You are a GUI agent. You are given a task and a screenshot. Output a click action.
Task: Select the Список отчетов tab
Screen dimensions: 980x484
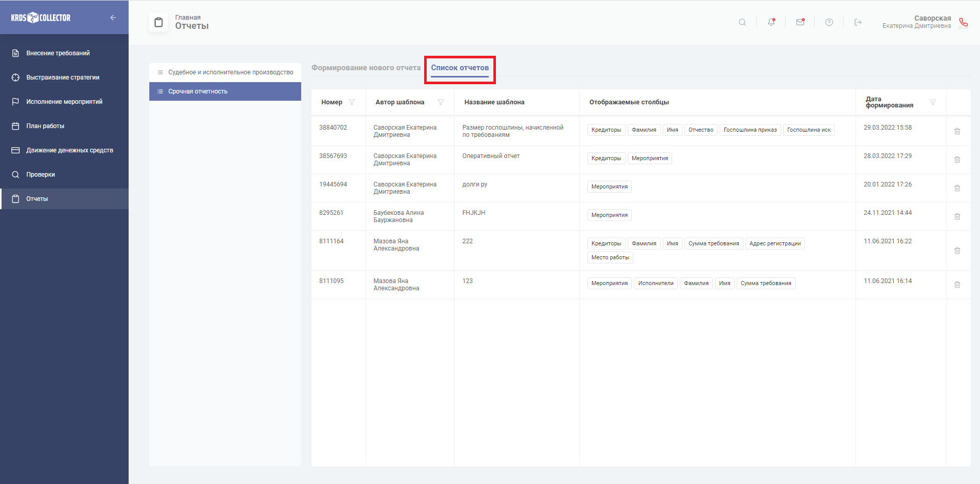(460, 68)
